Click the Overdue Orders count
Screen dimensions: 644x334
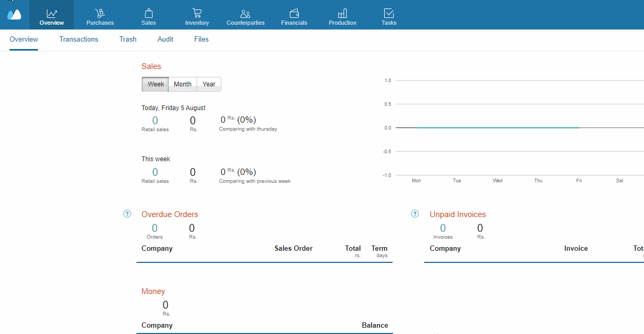click(154, 228)
